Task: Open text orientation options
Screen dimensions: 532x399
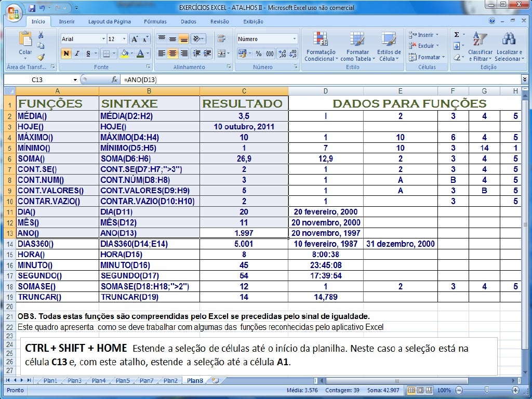Action: pyautogui.click(x=198, y=39)
